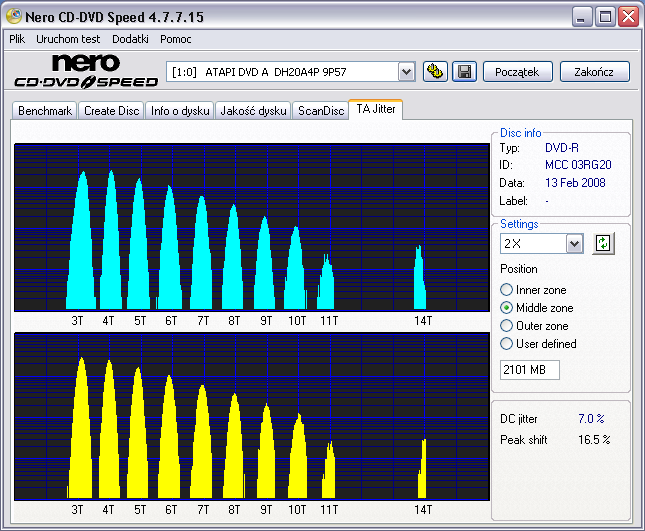Maximize the Nero CD-DVD Speed window
The width and height of the screenshot is (645, 531).
605,17
